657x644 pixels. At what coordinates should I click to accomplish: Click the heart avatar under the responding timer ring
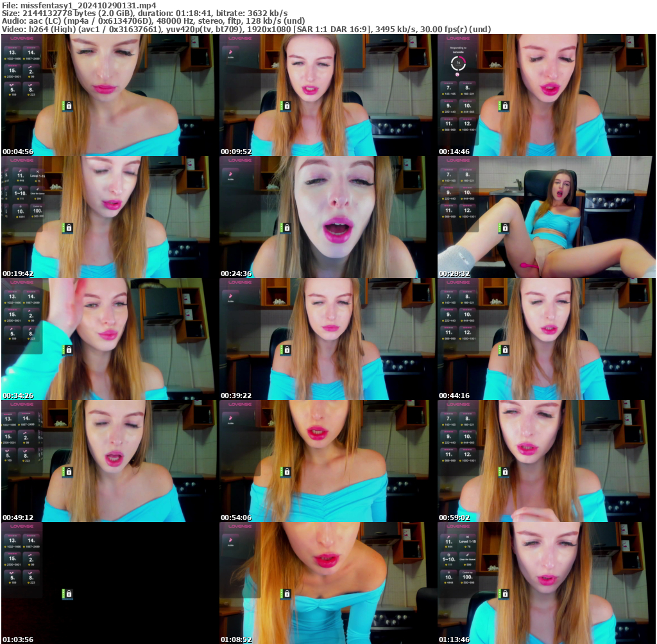point(457,74)
